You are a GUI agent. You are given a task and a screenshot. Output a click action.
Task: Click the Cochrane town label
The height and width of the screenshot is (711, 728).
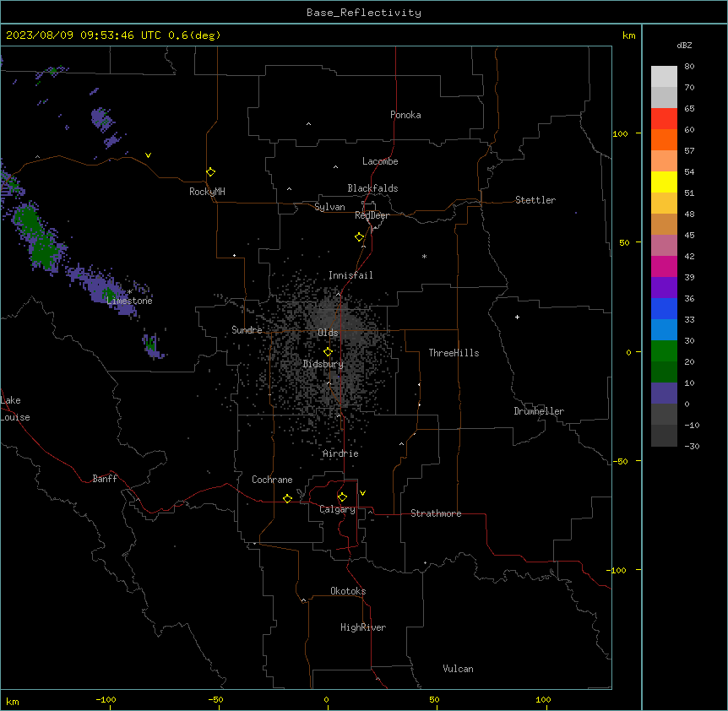click(272, 480)
